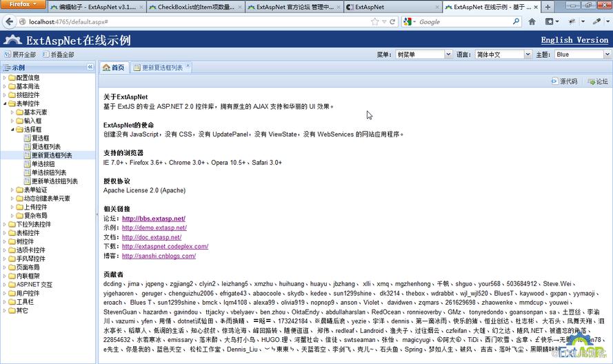Open link http://sanshi.cnblogs.com/
The width and height of the screenshot is (613, 364).
pos(159,256)
